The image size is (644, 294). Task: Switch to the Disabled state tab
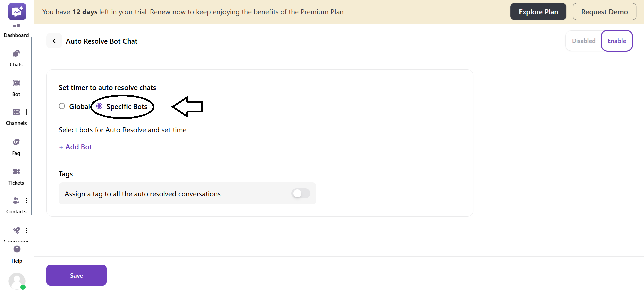(583, 41)
